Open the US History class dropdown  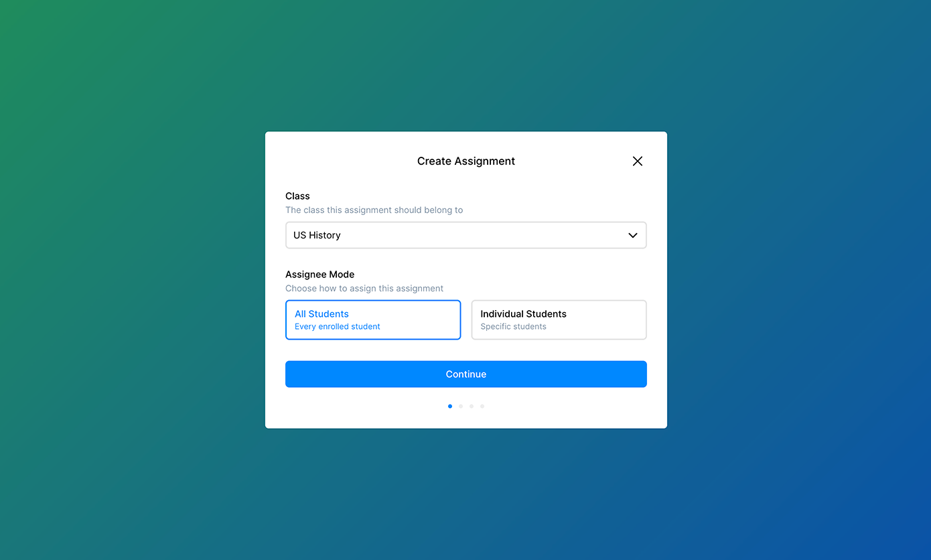coord(466,235)
